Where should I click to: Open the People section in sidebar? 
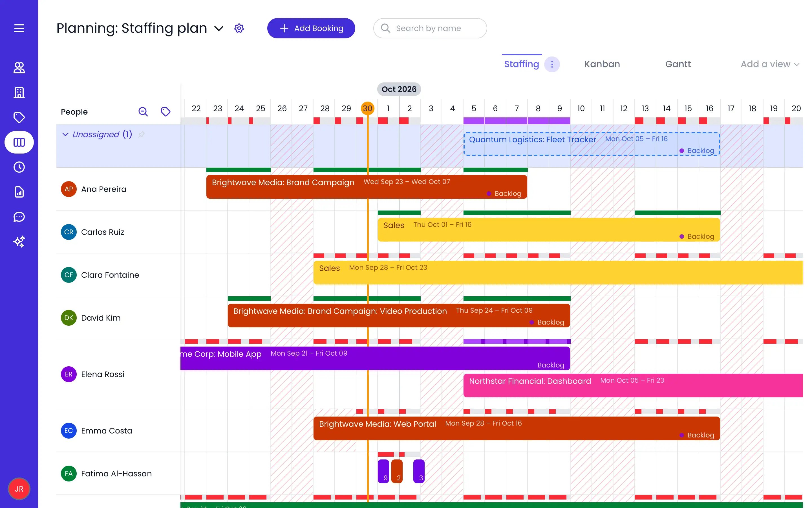19,67
